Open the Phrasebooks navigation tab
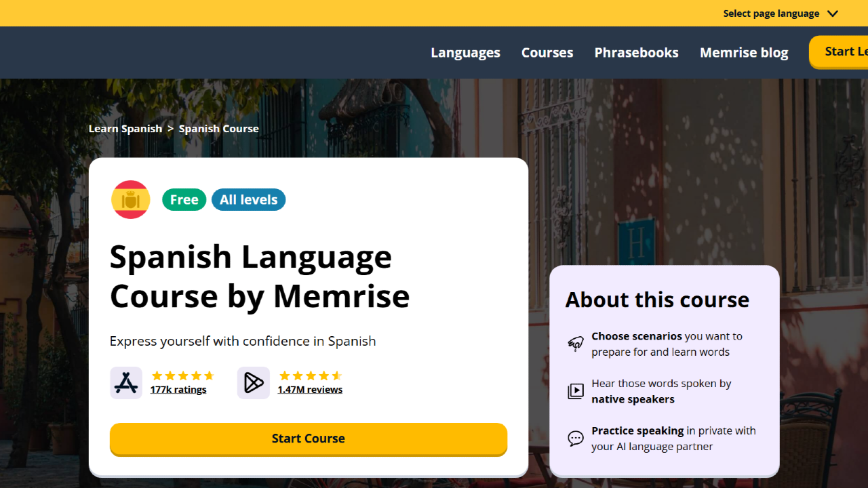The width and height of the screenshot is (868, 488). point(635,52)
